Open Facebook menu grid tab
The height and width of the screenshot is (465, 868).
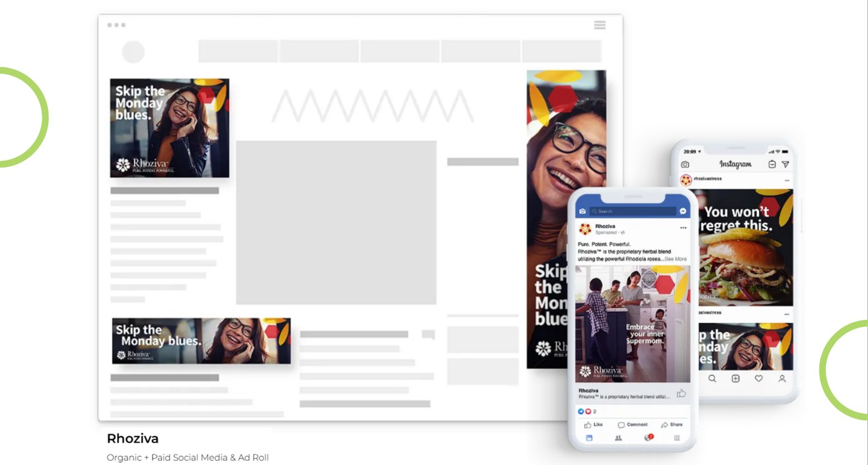(677, 438)
